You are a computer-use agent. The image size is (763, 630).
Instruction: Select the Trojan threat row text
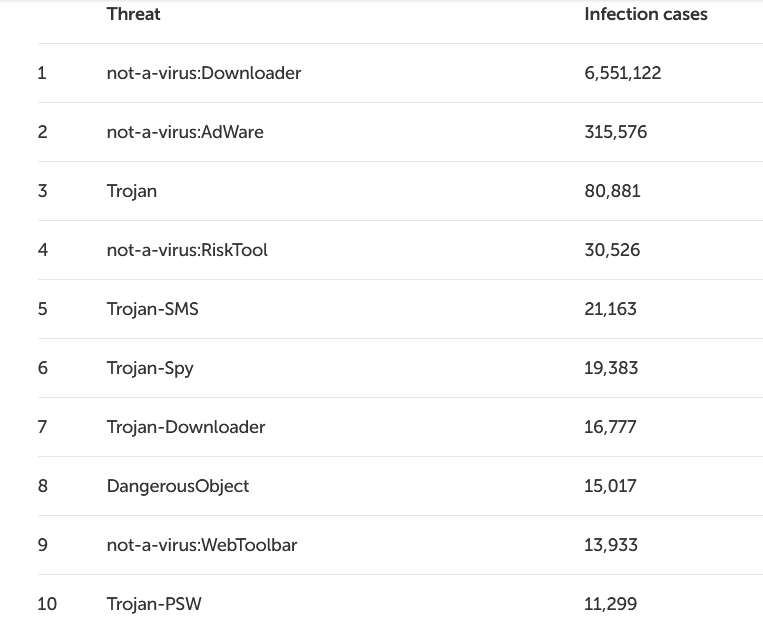click(132, 191)
